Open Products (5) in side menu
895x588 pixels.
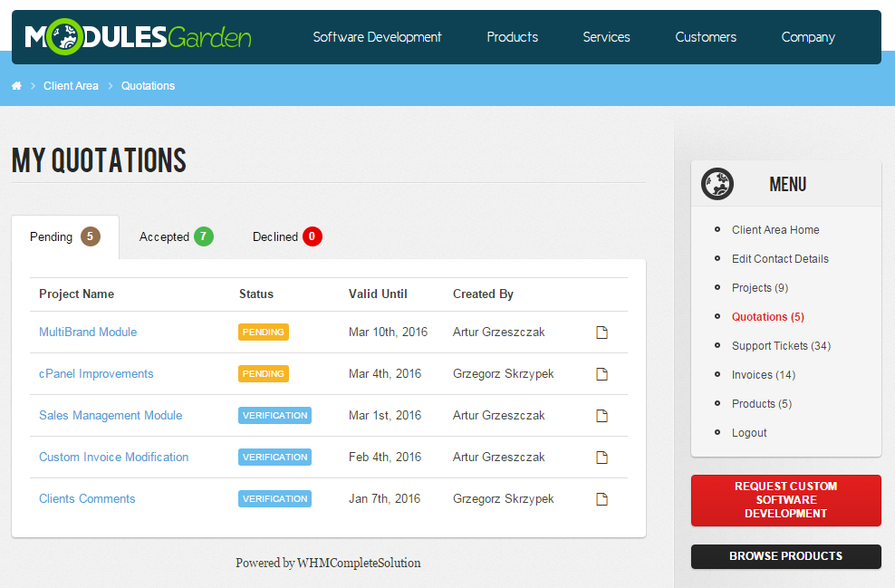[762, 404]
